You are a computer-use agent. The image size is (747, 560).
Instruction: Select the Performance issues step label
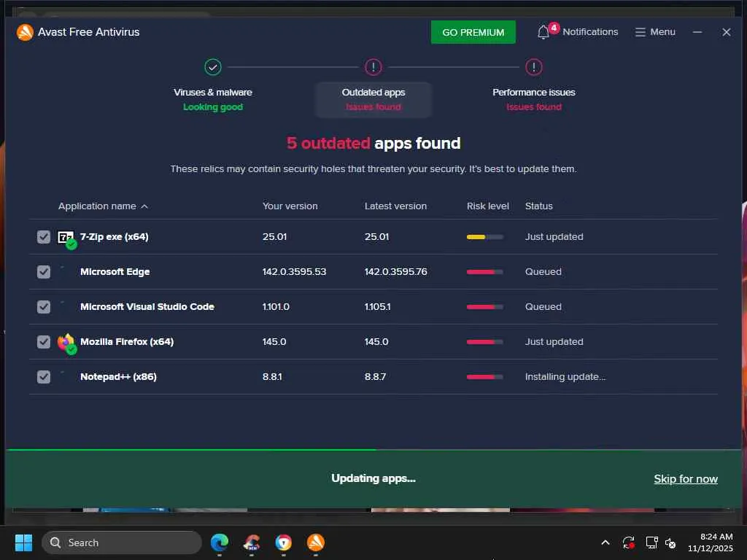point(533,93)
